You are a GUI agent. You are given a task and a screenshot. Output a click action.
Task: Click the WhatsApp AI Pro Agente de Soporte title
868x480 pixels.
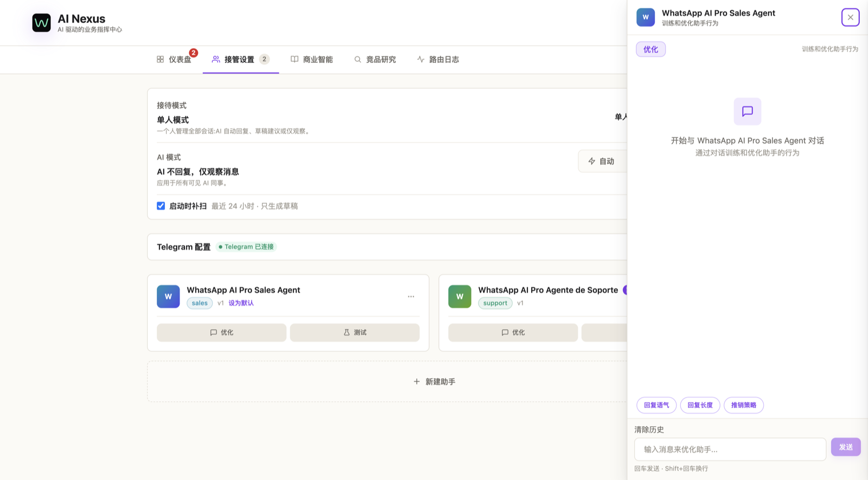click(548, 290)
